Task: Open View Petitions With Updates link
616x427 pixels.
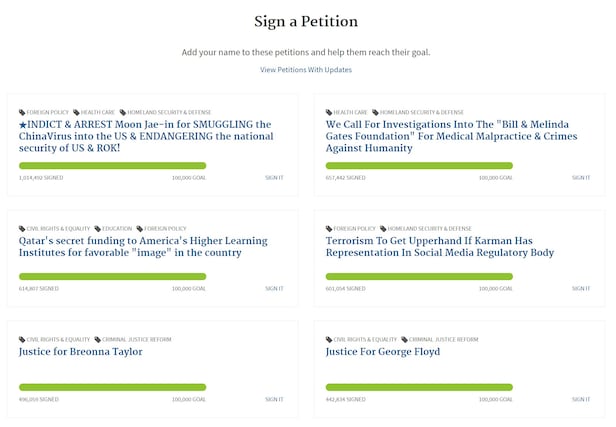Action: [306, 70]
